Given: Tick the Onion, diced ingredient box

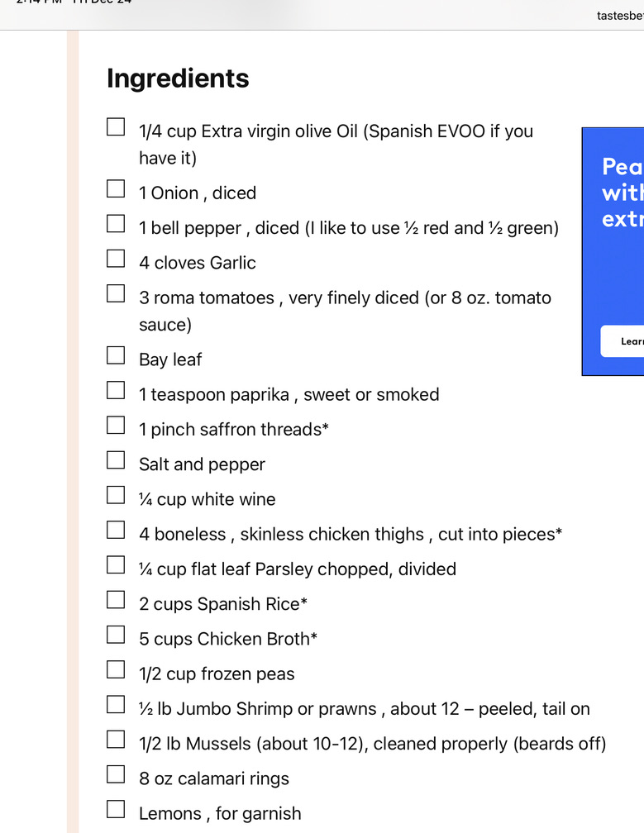Looking at the screenshot, I should click(116, 189).
